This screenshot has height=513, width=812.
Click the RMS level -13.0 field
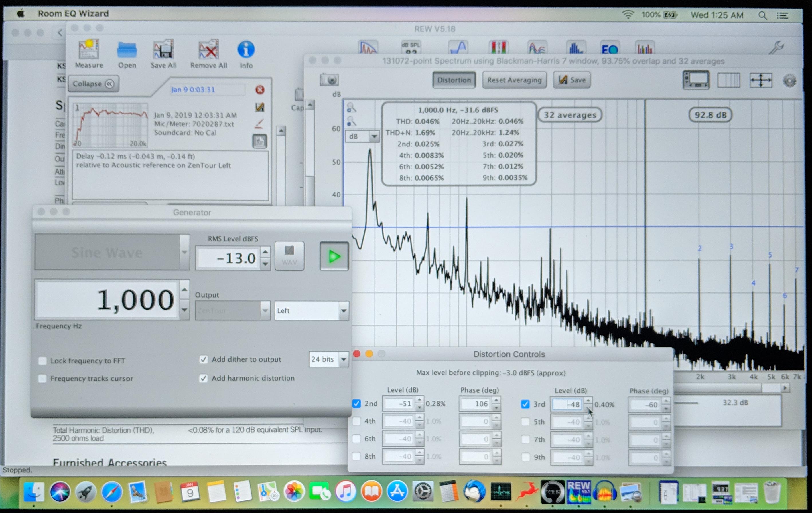click(229, 258)
